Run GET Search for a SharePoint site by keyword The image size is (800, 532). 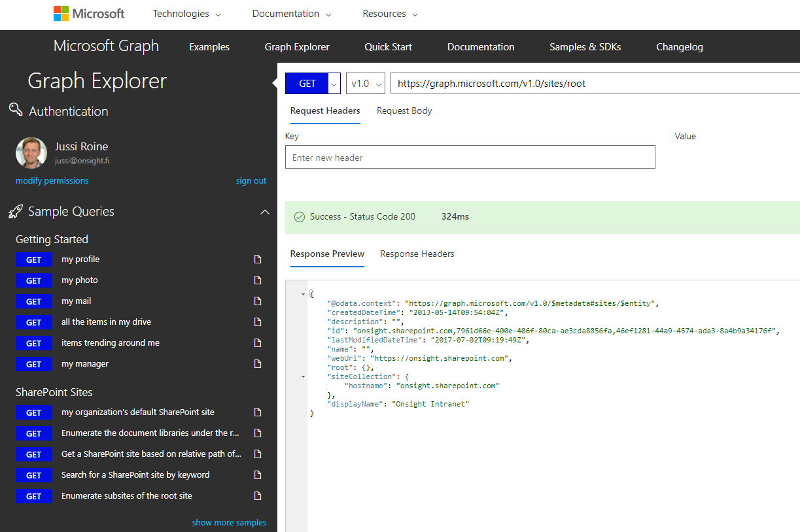point(34,475)
